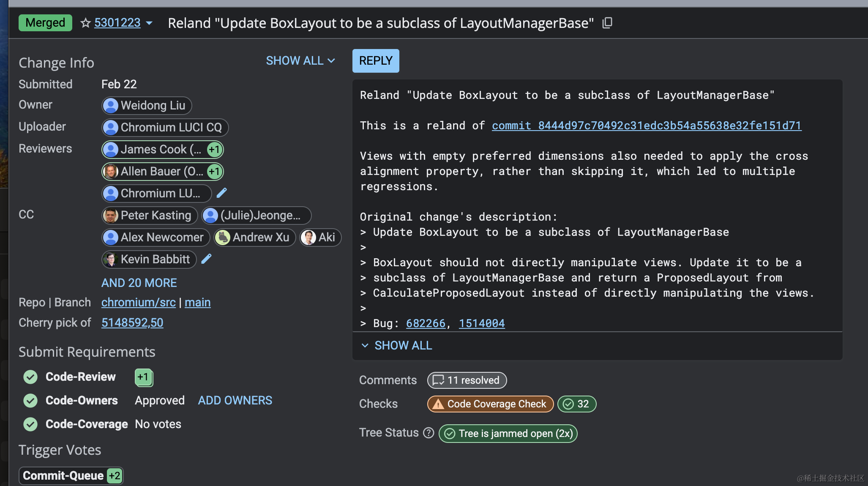Image resolution: width=868 pixels, height=486 pixels.
Task: Expand Change Info with SHOW ALL
Action: pyautogui.click(x=300, y=61)
